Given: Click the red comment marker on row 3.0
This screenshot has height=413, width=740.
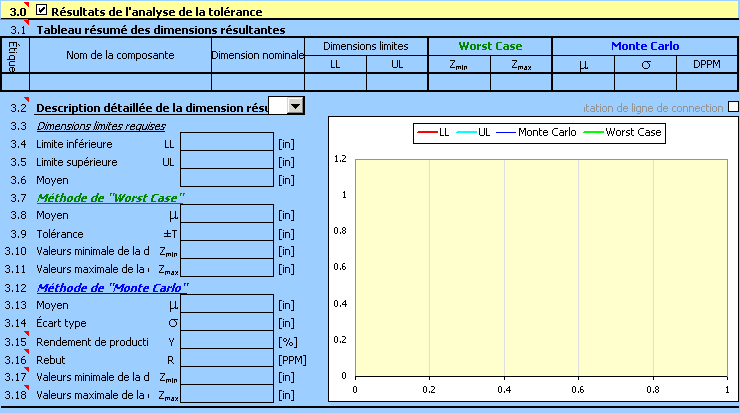Looking at the screenshot, I should (26, 5).
